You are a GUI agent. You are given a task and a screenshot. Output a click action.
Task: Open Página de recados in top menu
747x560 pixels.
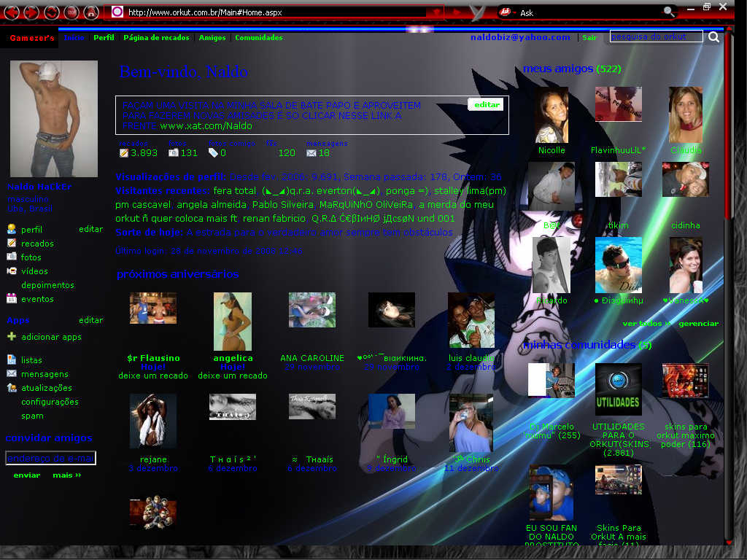point(156,38)
